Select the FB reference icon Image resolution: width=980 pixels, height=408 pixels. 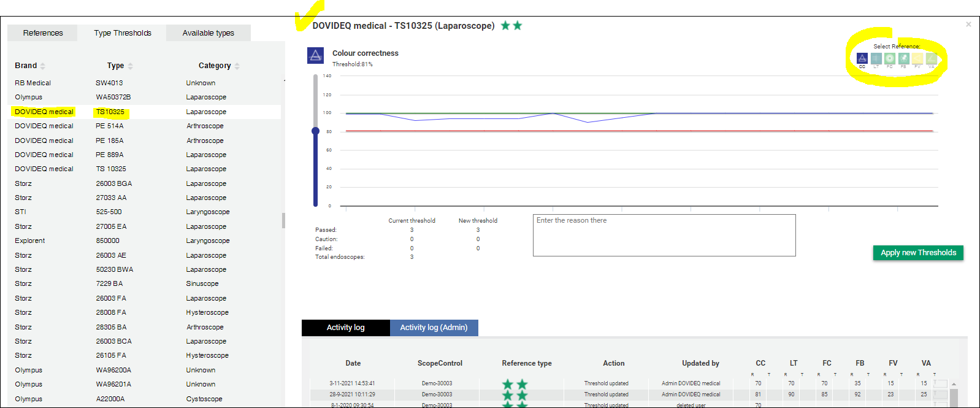click(903, 58)
